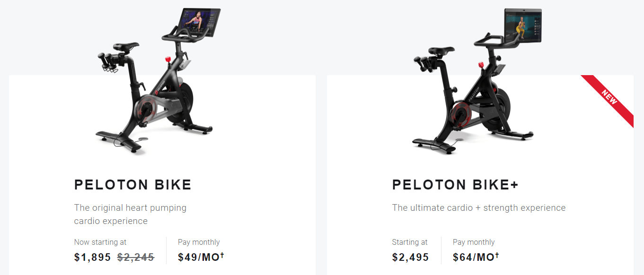Click the Peloton Bike+ rotating touchscreen
The image size is (644, 275).
coord(523,26)
